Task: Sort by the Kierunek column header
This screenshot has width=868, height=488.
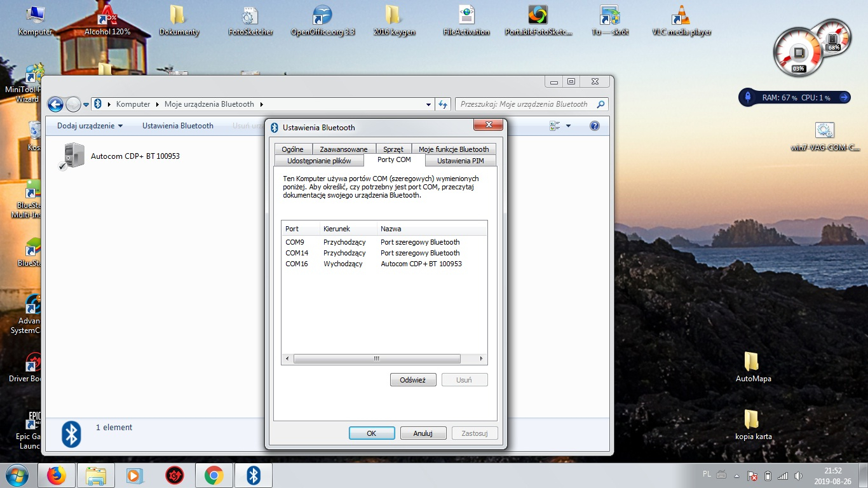Action: coord(348,229)
